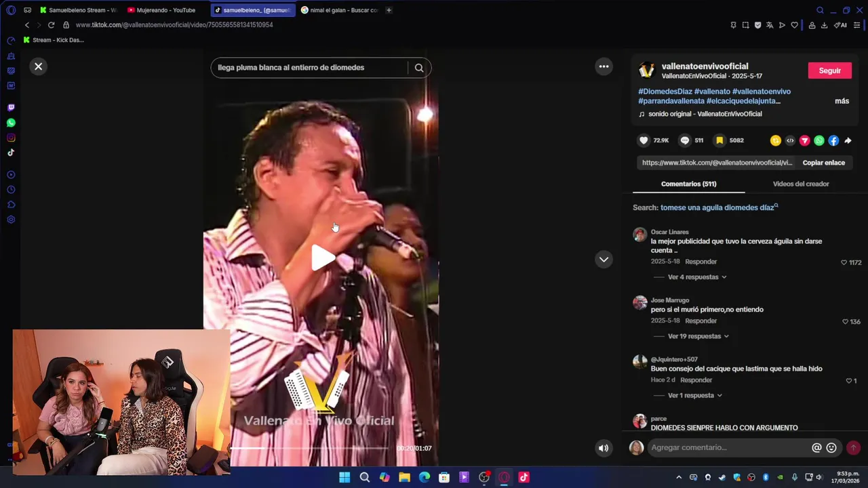Image resolution: width=868 pixels, height=488 pixels.
Task: Expand Ver 19 respuestas under Jose Marrugo
Action: click(698, 336)
